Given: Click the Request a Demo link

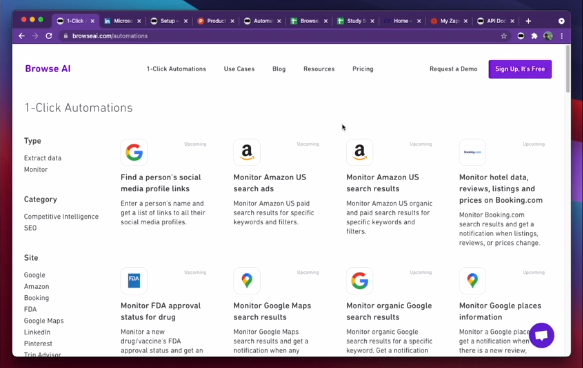Looking at the screenshot, I should click(453, 69).
